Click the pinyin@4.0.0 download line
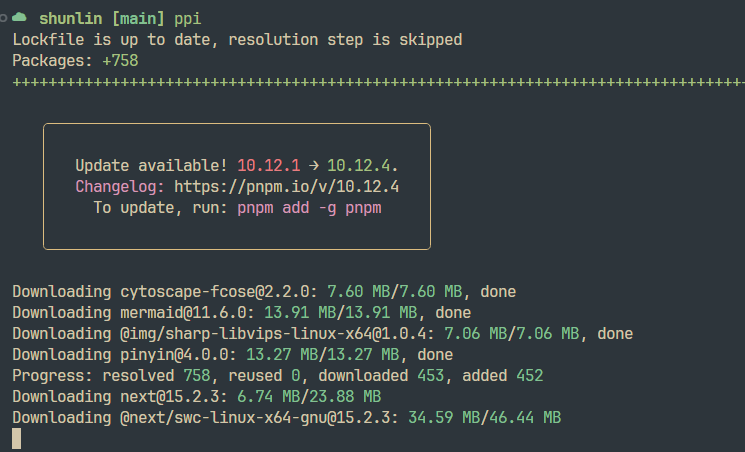Screen dimensions: 745x452 coord(233,355)
